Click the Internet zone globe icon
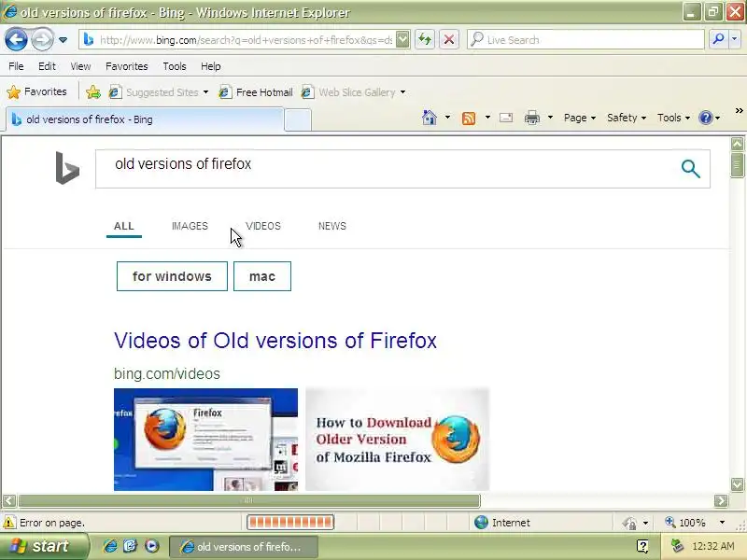The image size is (747, 560). tap(481, 523)
